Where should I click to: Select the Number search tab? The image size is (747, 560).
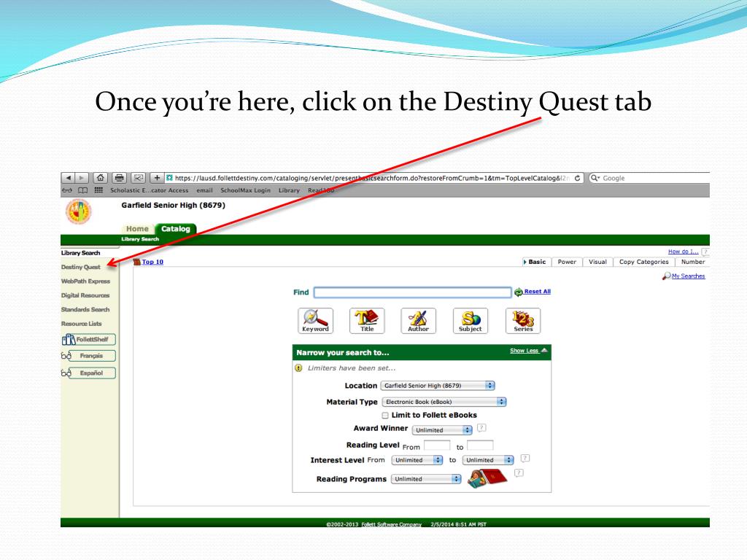[693, 262]
